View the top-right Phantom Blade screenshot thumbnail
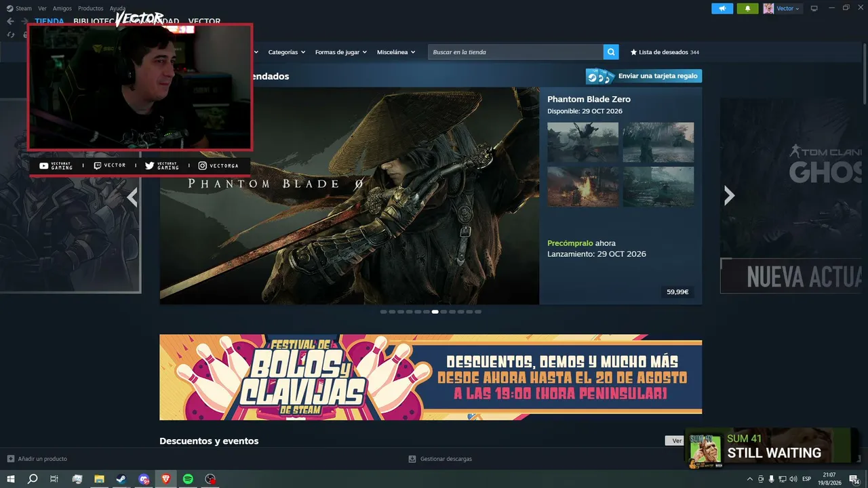This screenshot has width=868, height=488. pyautogui.click(x=658, y=142)
